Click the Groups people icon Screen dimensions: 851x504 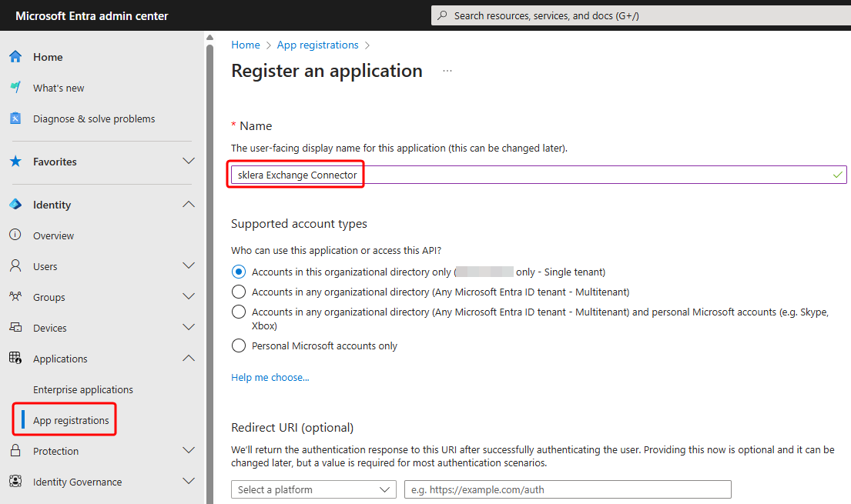15,296
